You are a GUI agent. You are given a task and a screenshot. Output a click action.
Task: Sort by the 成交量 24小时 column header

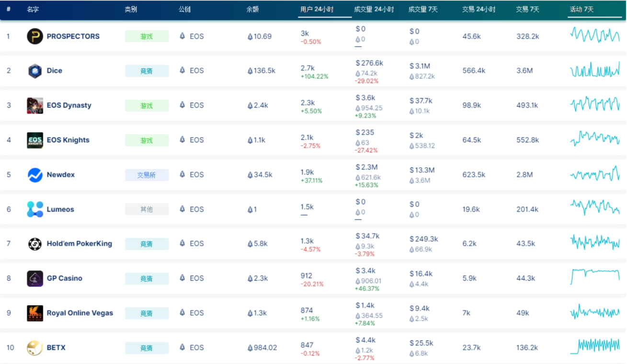374,9
